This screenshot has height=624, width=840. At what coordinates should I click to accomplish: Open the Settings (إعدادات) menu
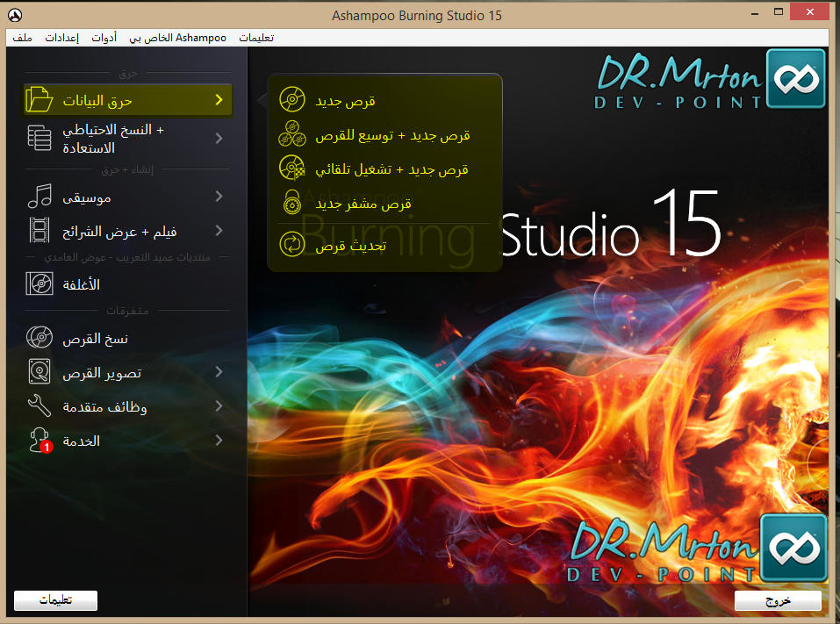coord(62,38)
